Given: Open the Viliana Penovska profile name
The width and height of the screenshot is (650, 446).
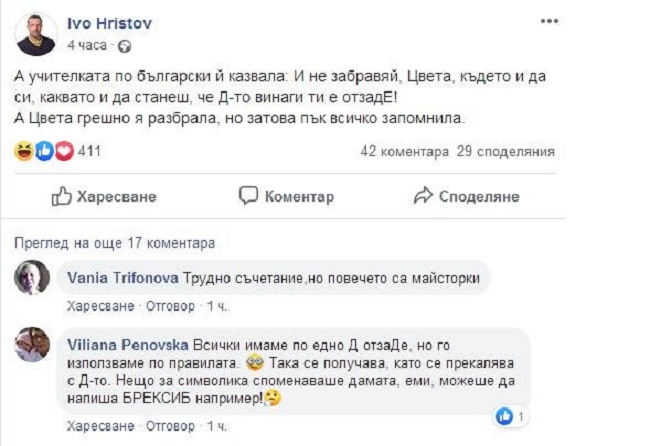Looking at the screenshot, I should (128, 345).
